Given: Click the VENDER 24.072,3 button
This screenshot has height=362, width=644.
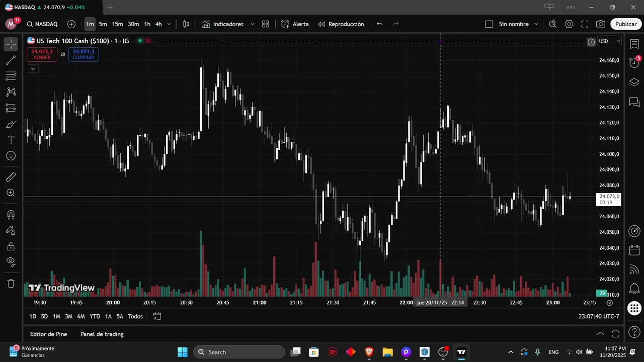Looking at the screenshot, I should [42, 54].
